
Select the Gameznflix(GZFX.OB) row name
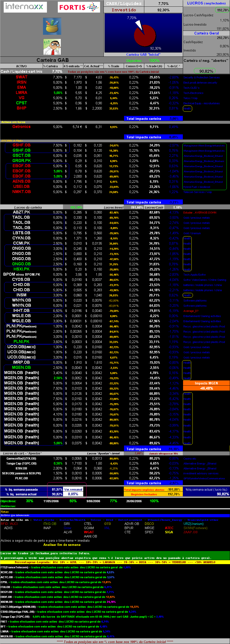click(21, 459)
